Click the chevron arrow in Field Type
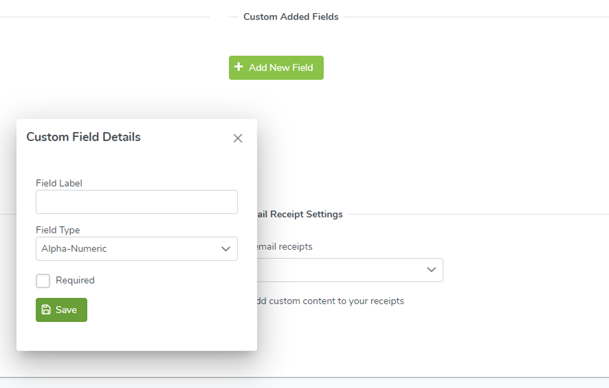The image size is (609, 388). pyautogui.click(x=226, y=249)
